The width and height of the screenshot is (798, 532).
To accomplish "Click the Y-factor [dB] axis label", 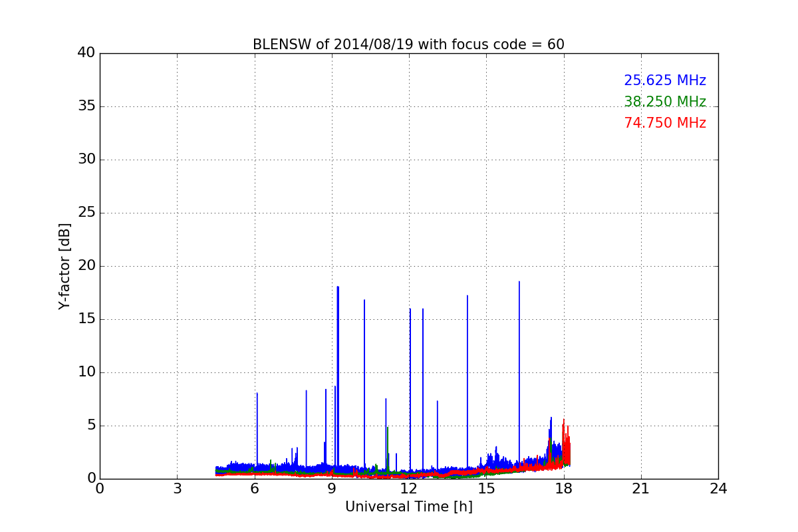I will coord(65,266).
